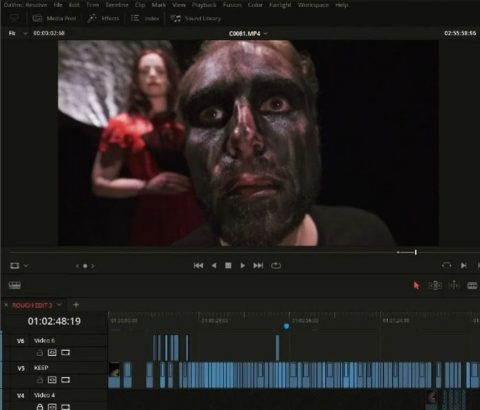
Task: Click the timeline timecode 01:02:48:19 field
Action: click(54, 321)
